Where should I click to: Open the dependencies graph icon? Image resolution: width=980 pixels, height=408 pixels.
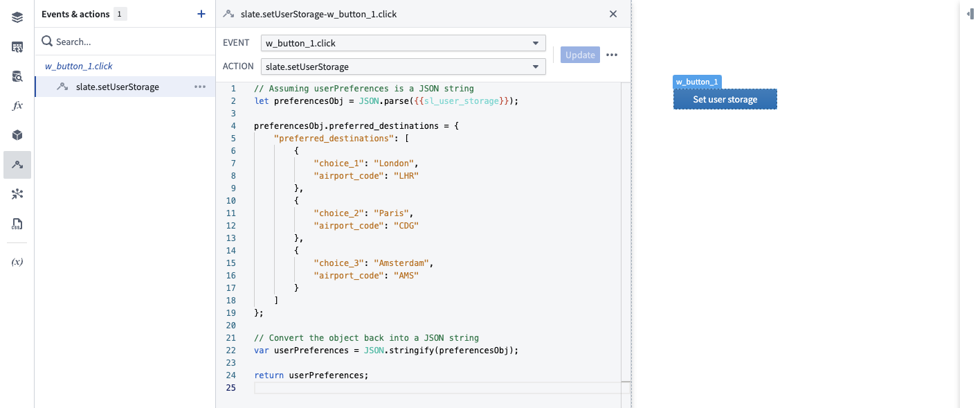point(17,195)
